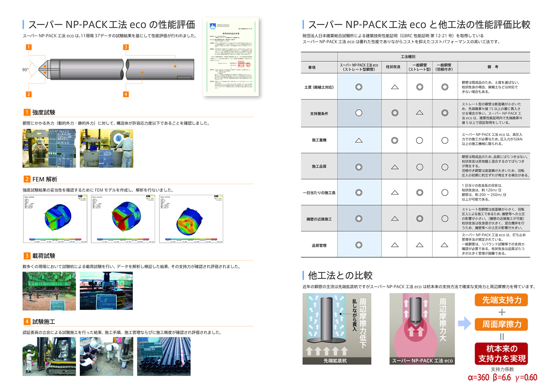Click the 90° angle label on pile diagram

click(25, 69)
